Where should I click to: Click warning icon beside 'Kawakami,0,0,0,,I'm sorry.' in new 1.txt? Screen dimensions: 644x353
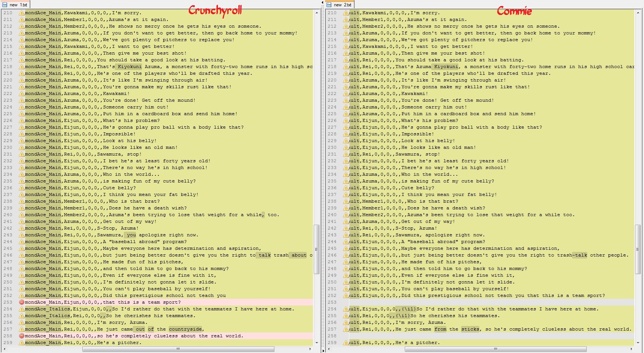point(21,13)
